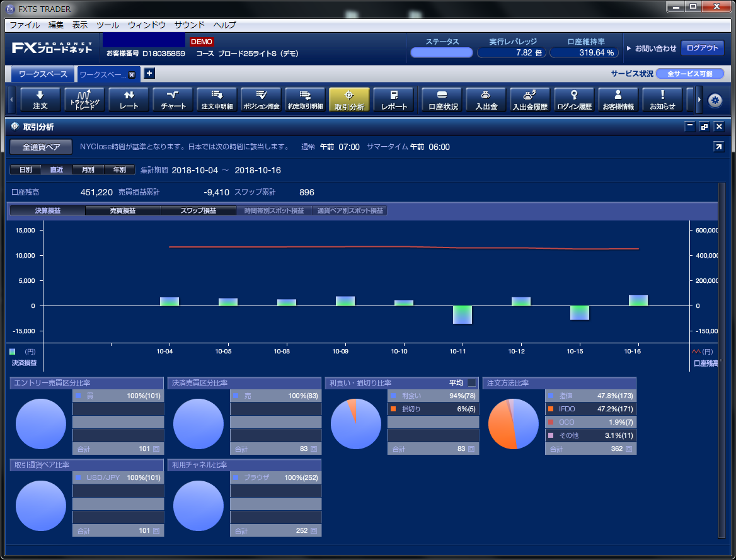The width and height of the screenshot is (736, 560).
Task: Switch to スワップ損益 chart tab
Action: click(x=198, y=211)
